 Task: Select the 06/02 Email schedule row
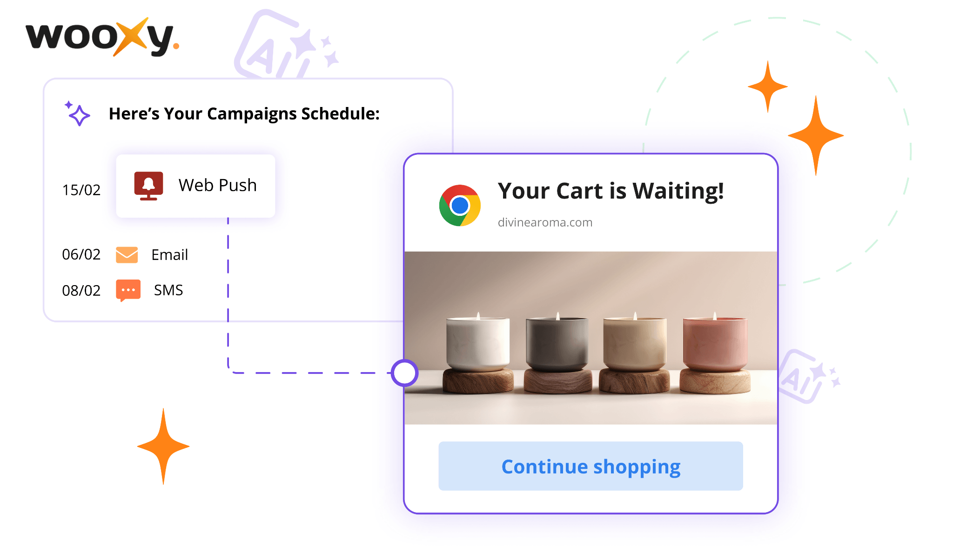tap(125, 254)
